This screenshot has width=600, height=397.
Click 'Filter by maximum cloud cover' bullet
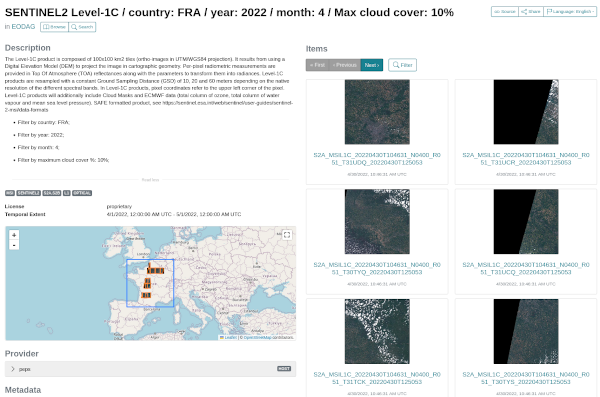coord(63,160)
